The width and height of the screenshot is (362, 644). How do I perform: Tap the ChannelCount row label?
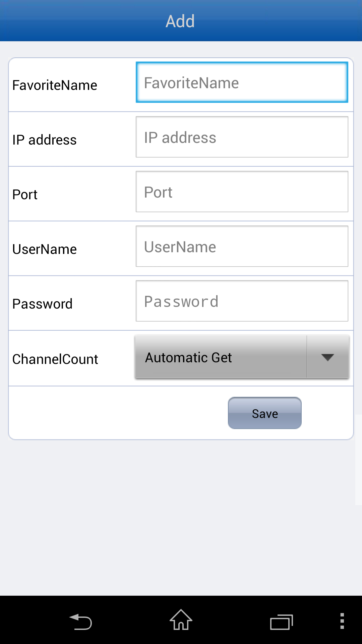coord(55,359)
